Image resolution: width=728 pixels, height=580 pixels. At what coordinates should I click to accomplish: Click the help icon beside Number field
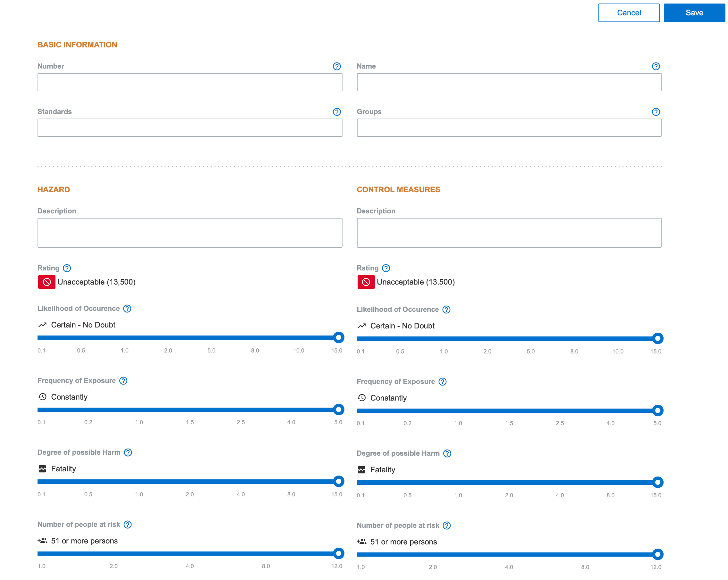pyautogui.click(x=336, y=66)
